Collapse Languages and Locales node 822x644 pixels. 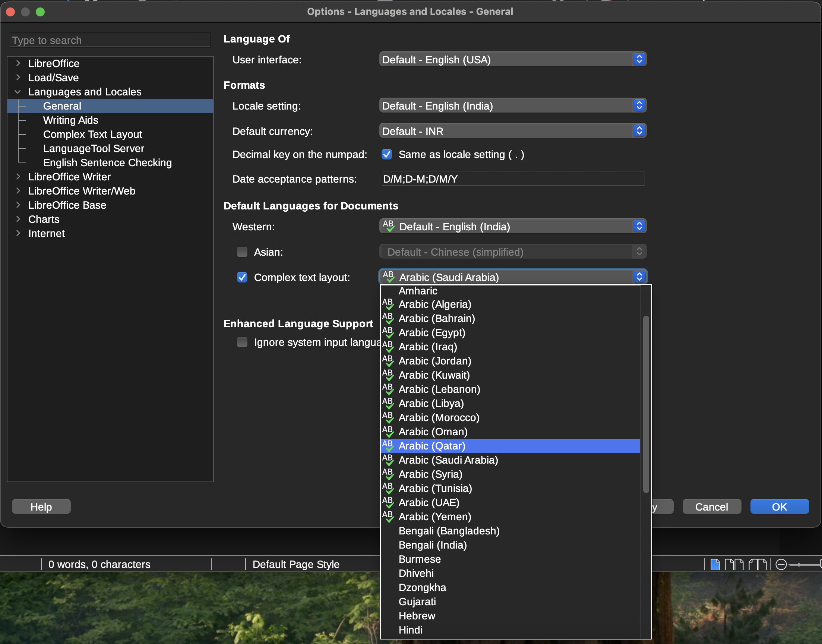tap(18, 92)
